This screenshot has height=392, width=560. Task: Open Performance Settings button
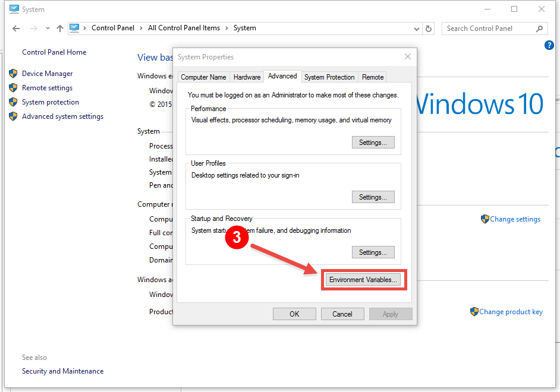click(x=373, y=143)
